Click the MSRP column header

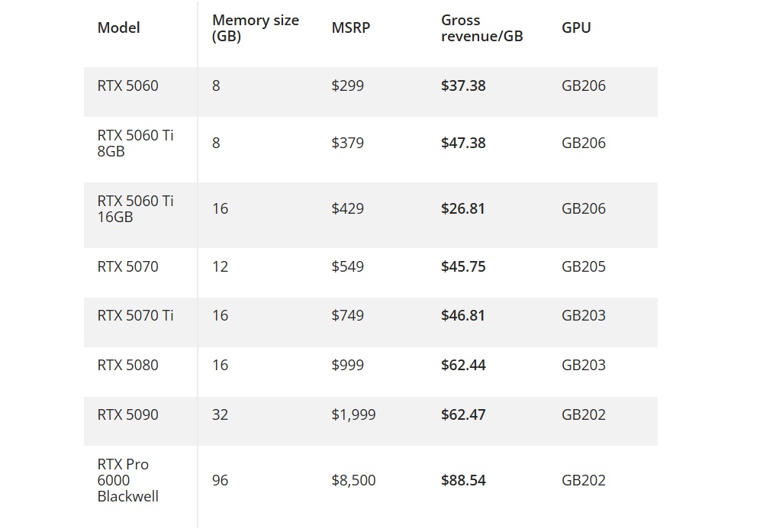point(351,28)
